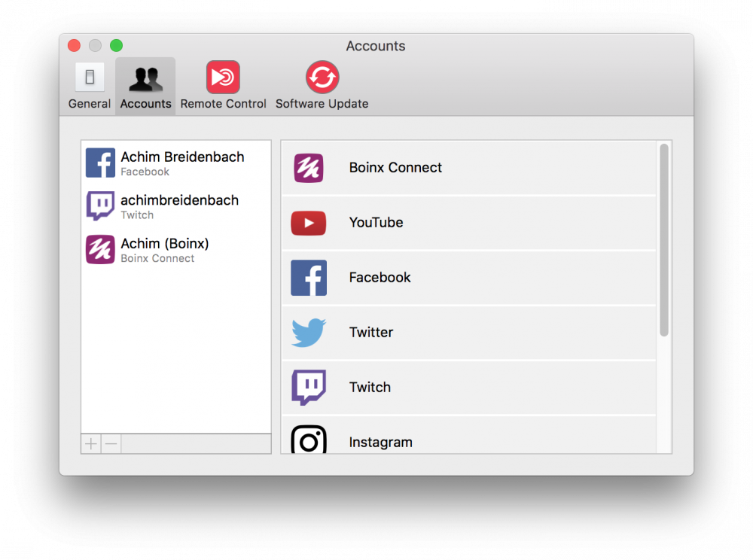Image resolution: width=753 pixels, height=560 pixels.
Task: Click the Twitch service icon
Action: pos(309,387)
